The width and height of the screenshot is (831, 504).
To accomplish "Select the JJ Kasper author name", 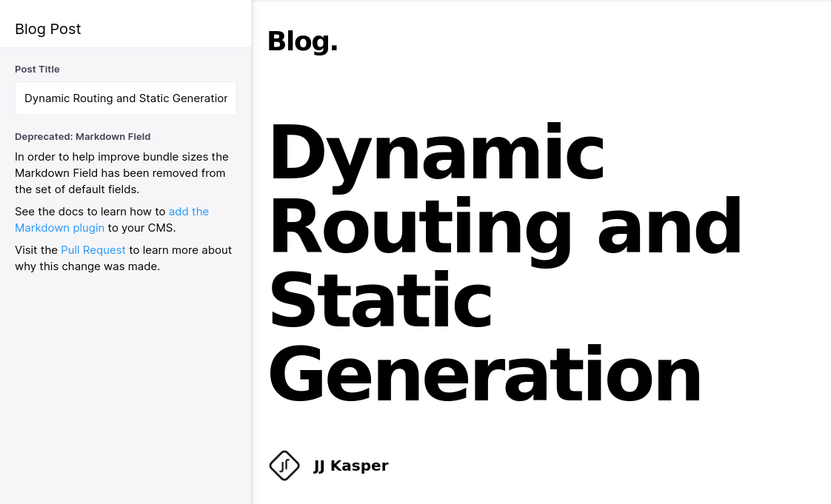I will pos(351,466).
